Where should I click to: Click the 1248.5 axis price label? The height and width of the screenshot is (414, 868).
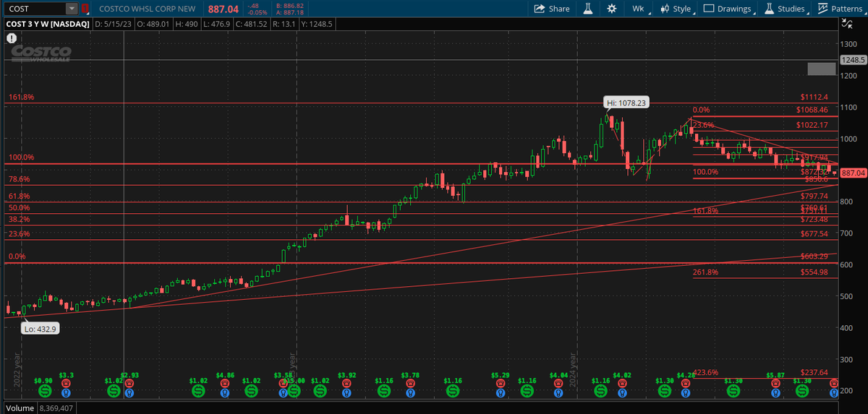854,60
